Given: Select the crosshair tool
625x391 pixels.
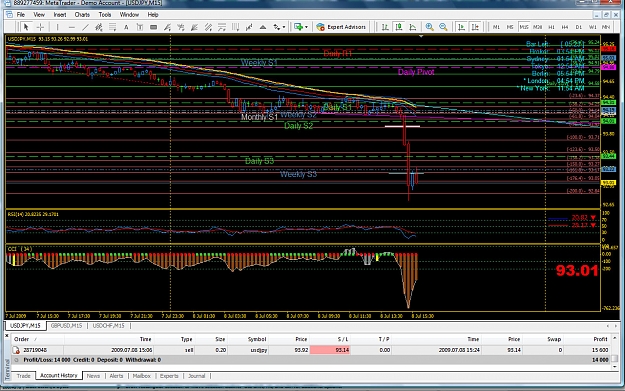Looking at the screenshot, I should 40,27.
